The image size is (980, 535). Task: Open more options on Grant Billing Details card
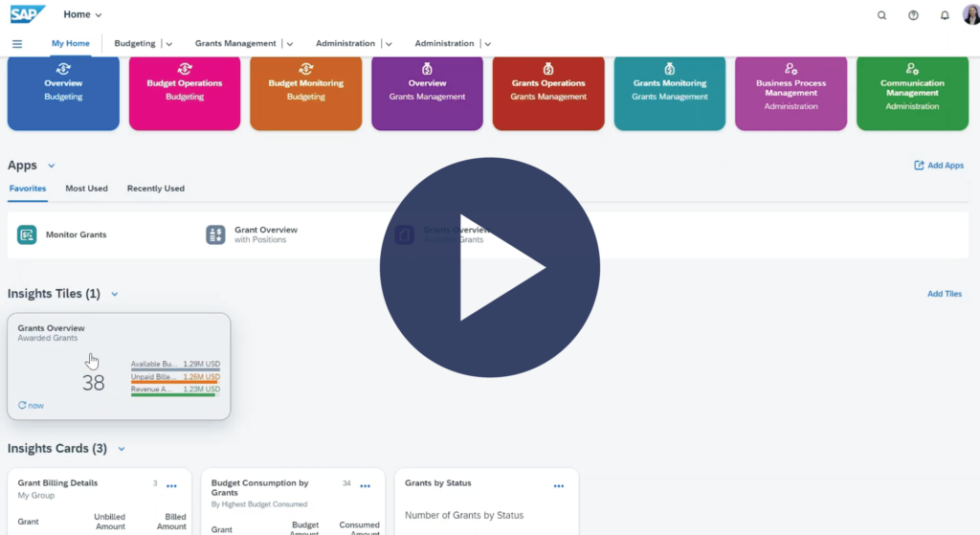pos(172,486)
